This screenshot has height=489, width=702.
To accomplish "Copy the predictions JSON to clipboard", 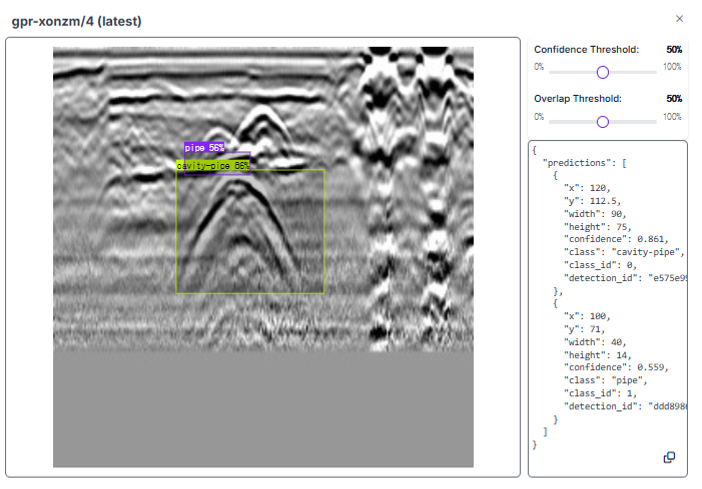I will coord(669,457).
